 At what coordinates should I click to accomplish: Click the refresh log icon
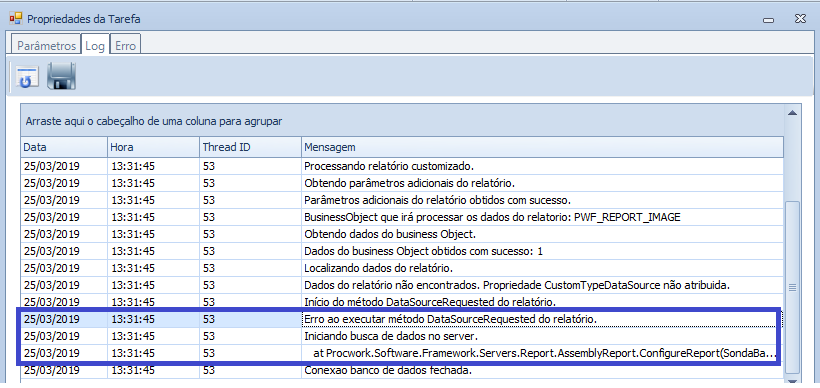[27, 76]
